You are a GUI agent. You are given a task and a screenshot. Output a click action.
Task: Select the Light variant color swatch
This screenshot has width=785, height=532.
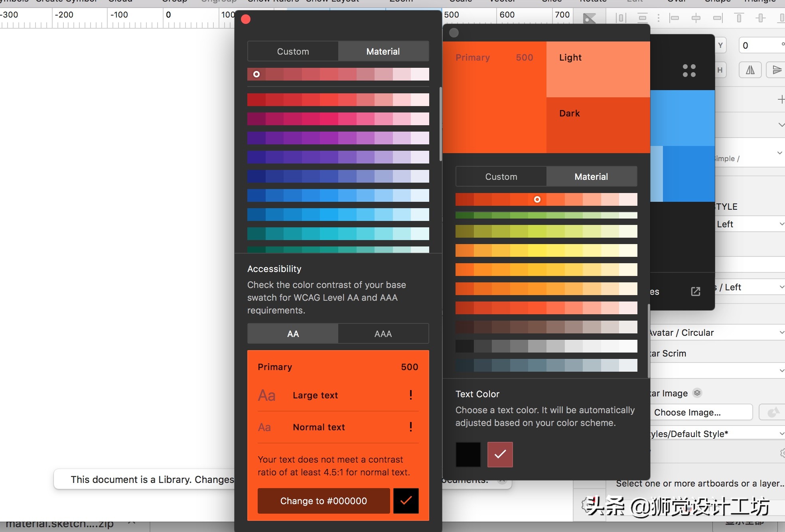[x=598, y=69]
